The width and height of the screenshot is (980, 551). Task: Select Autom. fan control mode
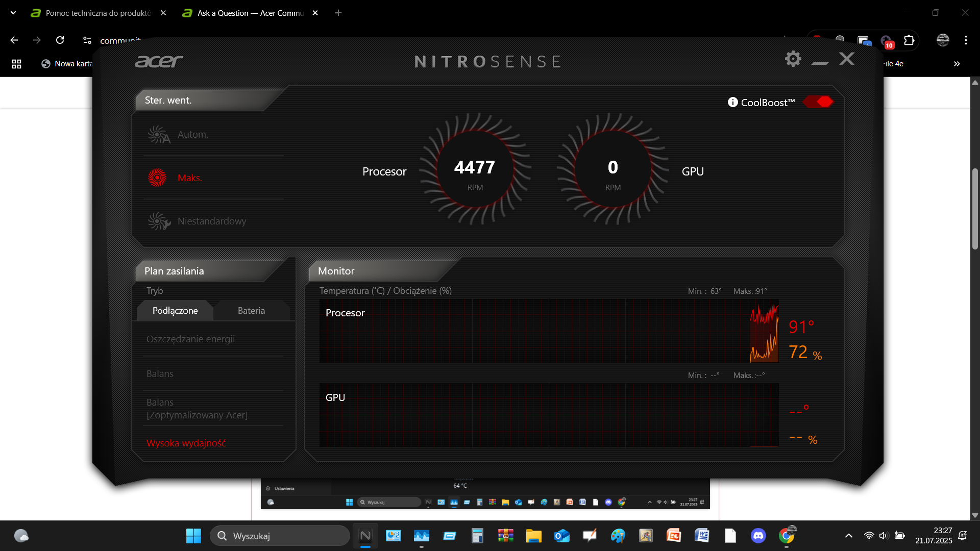[192, 134]
